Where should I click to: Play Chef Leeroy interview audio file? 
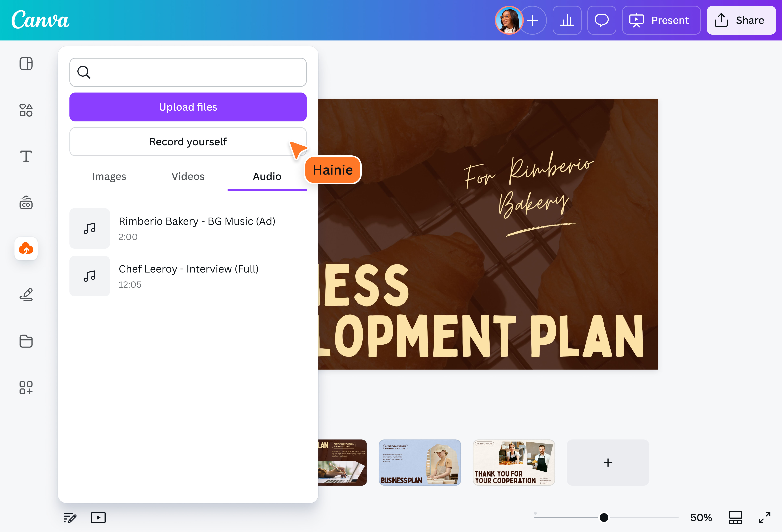(x=188, y=276)
